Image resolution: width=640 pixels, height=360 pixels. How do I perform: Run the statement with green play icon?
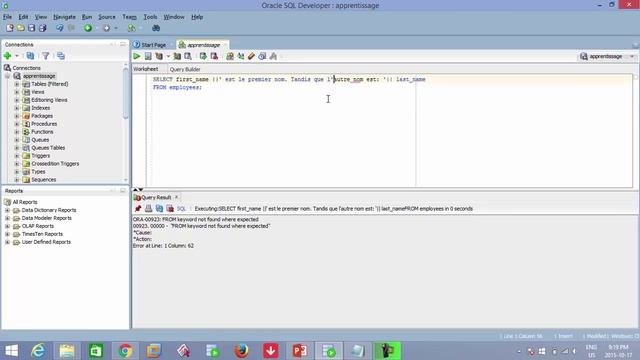coord(137,56)
